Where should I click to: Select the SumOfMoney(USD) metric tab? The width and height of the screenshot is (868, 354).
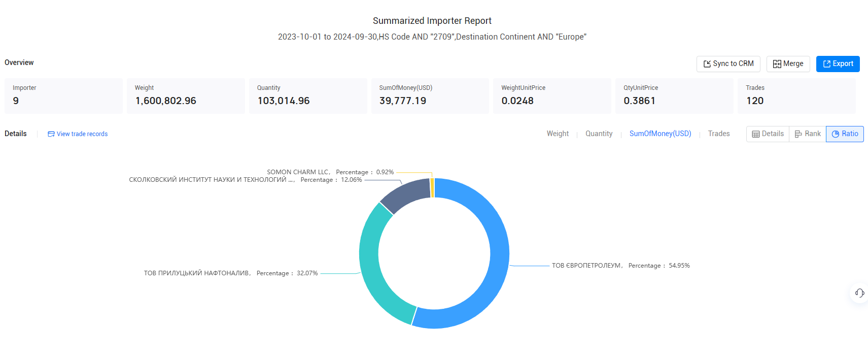[660, 134]
